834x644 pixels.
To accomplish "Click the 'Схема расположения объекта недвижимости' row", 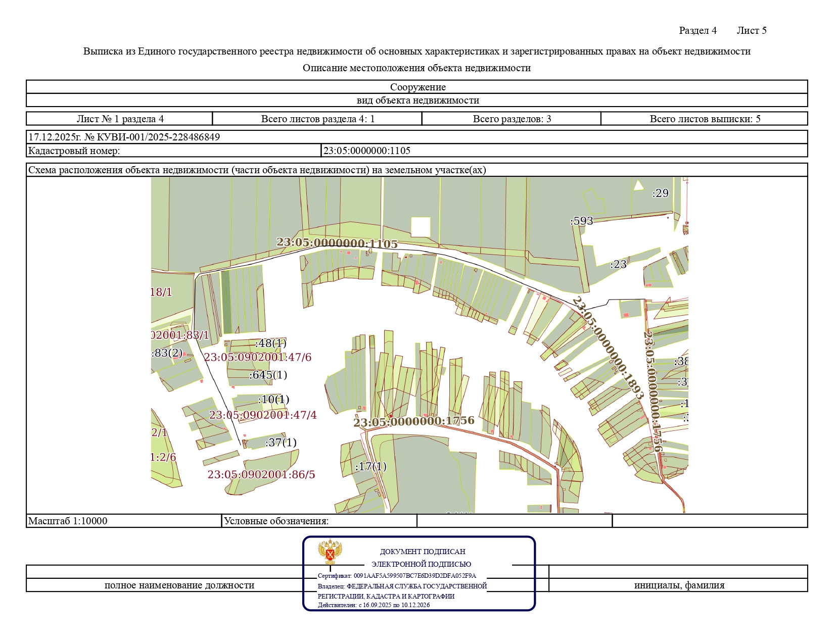I will tap(417, 170).
